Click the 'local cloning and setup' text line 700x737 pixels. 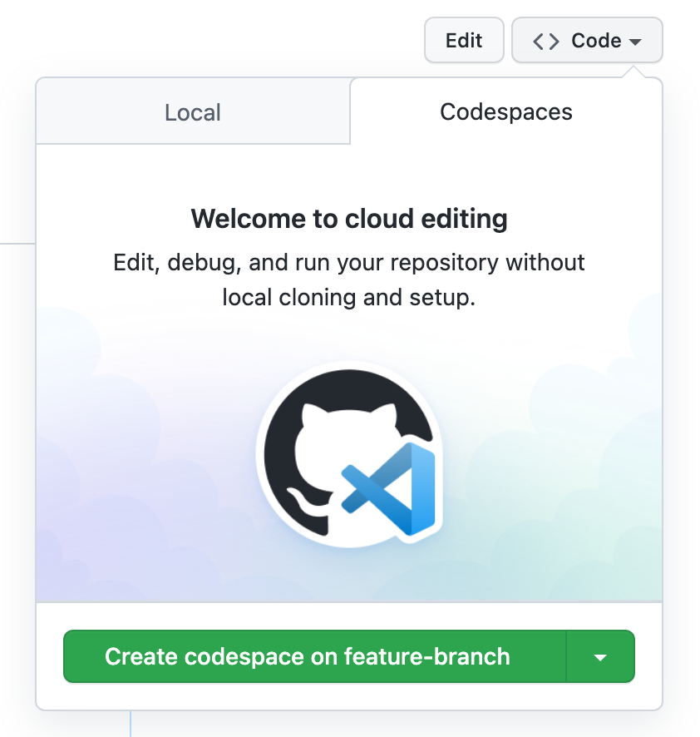349,297
